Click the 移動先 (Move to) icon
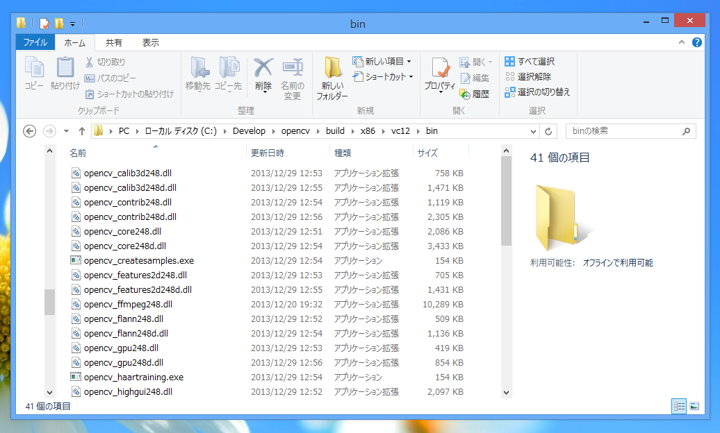Screen dimensions: 720x433 pyautogui.click(x=199, y=68)
